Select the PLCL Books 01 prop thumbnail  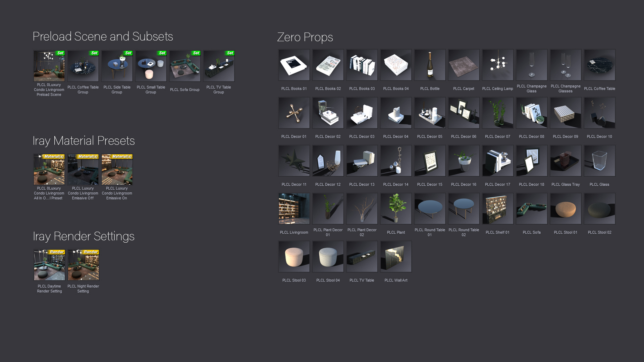294,65
